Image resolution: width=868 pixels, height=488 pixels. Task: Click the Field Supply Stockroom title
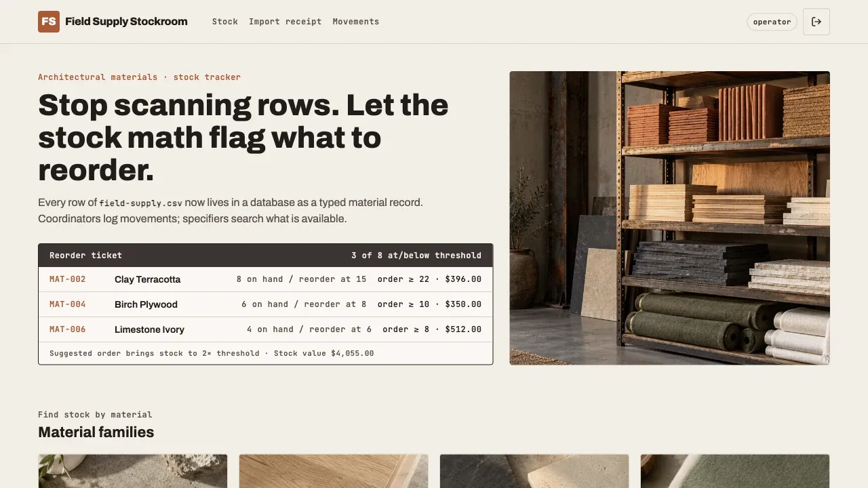pos(126,22)
